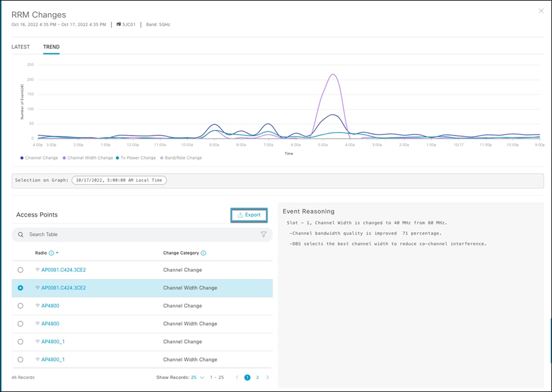Go to page 2 of records
552x392 pixels.
tap(257, 378)
